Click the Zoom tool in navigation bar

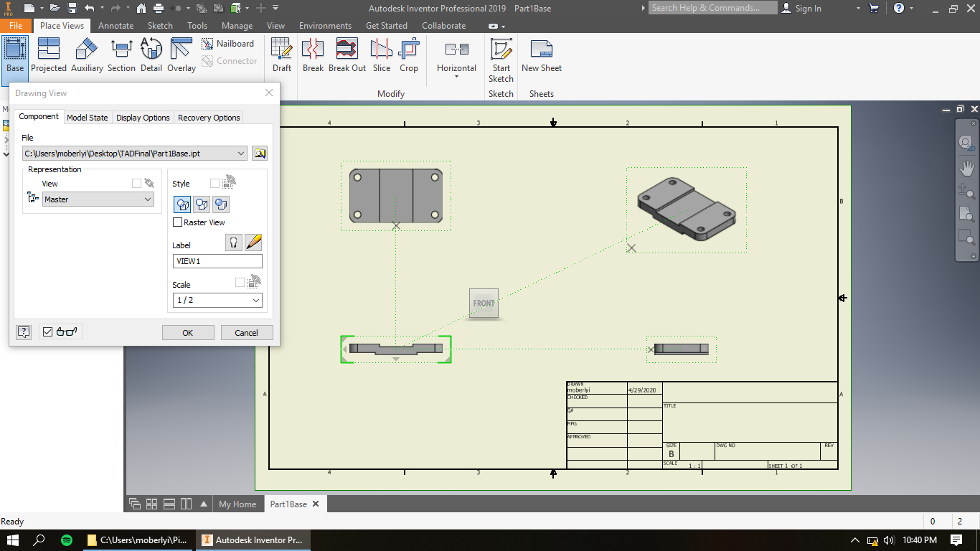pos(966,191)
